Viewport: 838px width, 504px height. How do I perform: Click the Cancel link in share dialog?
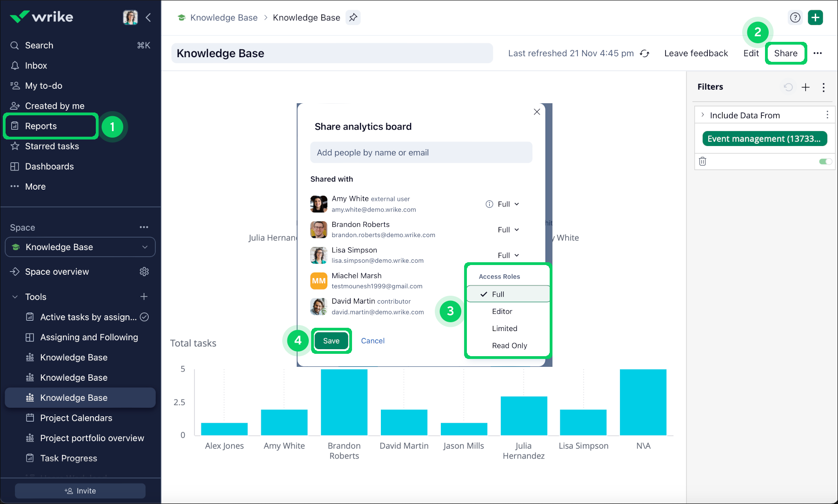[372, 341]
